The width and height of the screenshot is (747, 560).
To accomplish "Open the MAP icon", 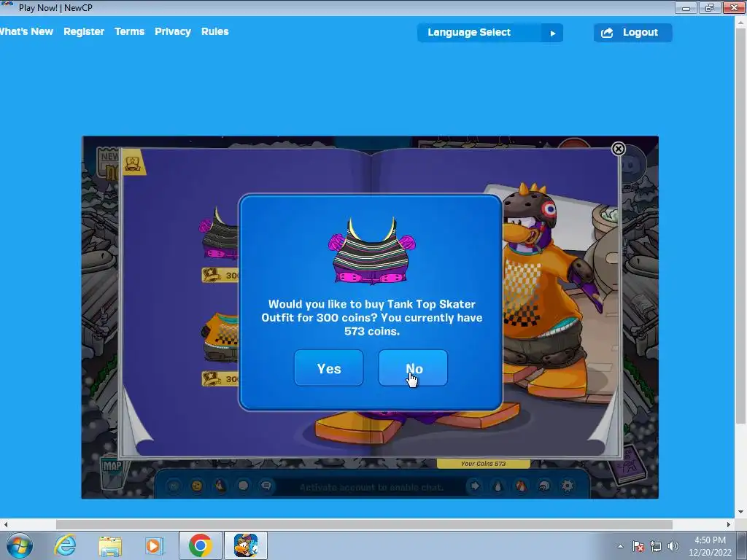I will click(112, 472).
